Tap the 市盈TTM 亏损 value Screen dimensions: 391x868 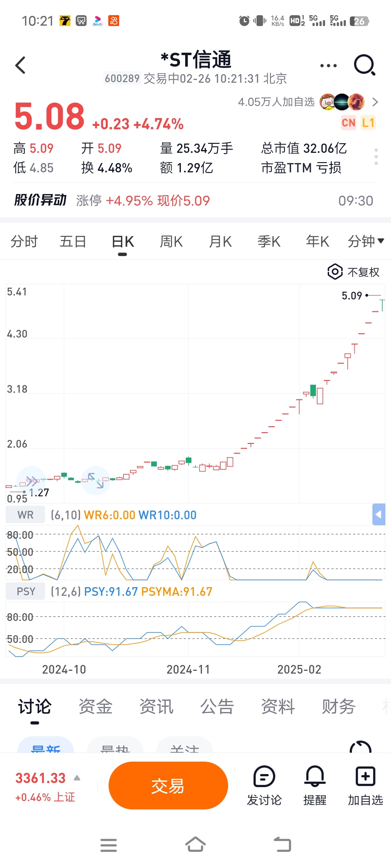[301, 167]
